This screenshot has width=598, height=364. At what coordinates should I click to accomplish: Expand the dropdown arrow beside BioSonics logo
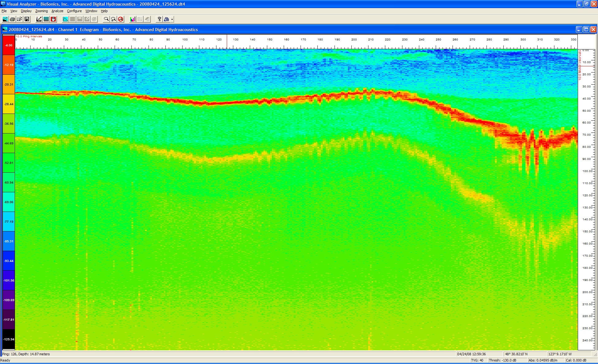tap(172, 19)
